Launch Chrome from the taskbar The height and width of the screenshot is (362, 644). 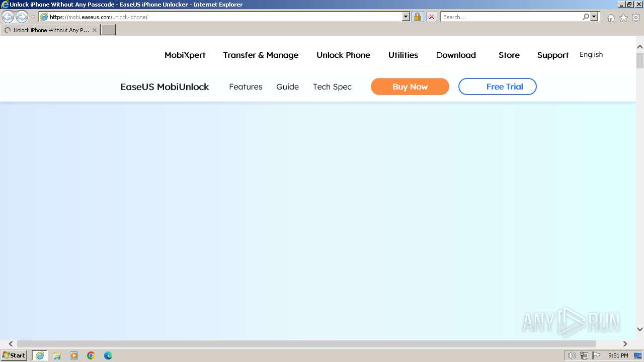coord(91,355)
